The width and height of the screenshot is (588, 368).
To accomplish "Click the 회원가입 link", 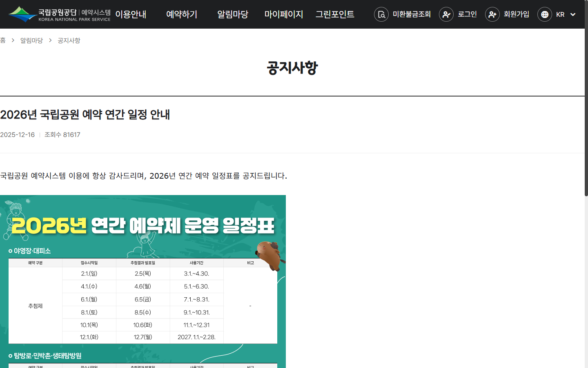I will 517,14.
